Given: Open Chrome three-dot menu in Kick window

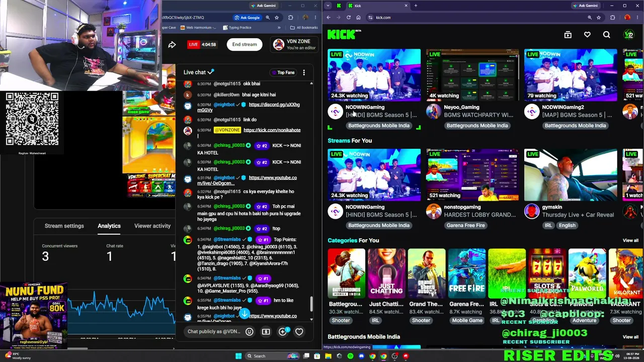Looking at the screenshot, I should point(638,18).
